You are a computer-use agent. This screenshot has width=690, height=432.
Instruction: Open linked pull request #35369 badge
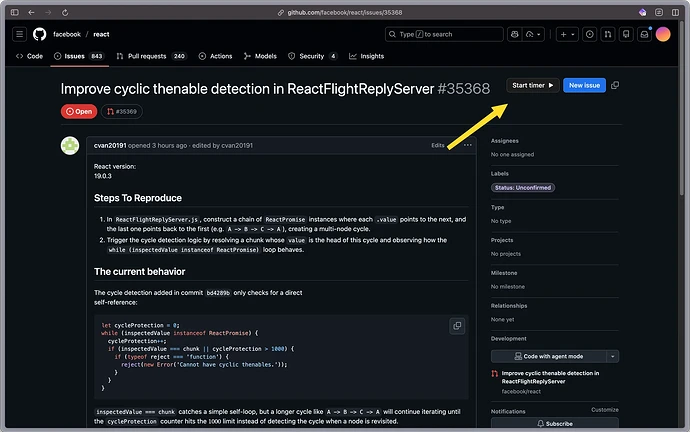(x=122, y=112)
